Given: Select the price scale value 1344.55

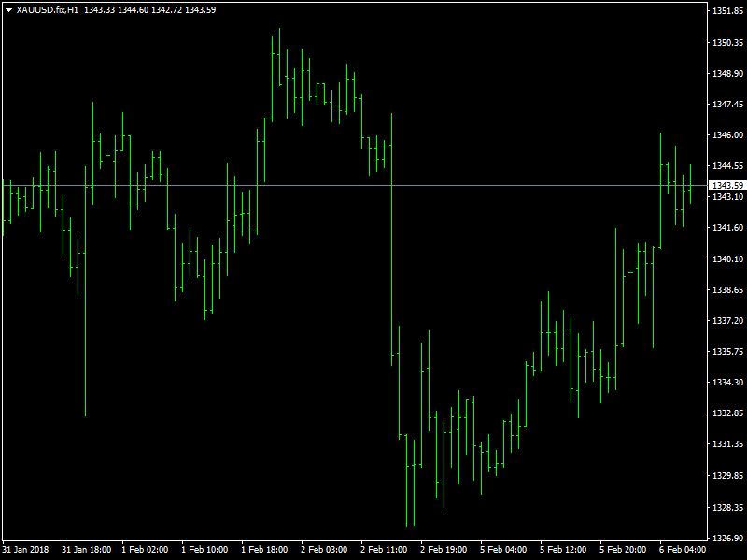Looking at the screenshot, I should (x=727, y=166).
